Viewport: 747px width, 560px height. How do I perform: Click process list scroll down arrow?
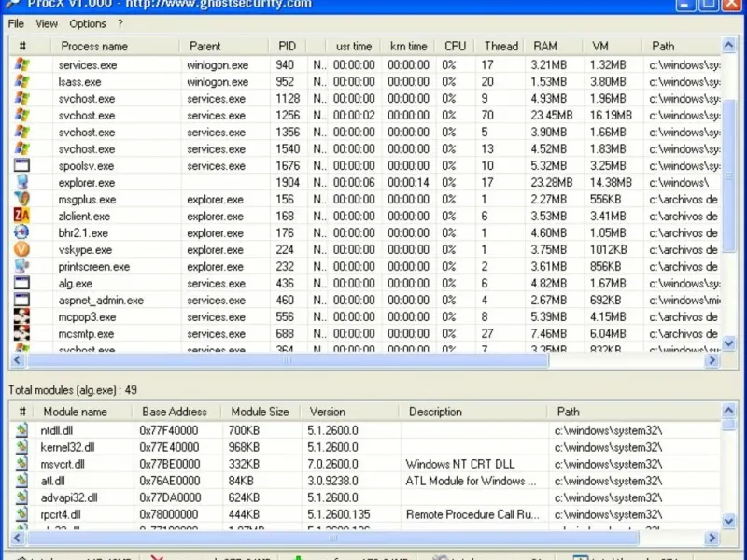(728, 343)
